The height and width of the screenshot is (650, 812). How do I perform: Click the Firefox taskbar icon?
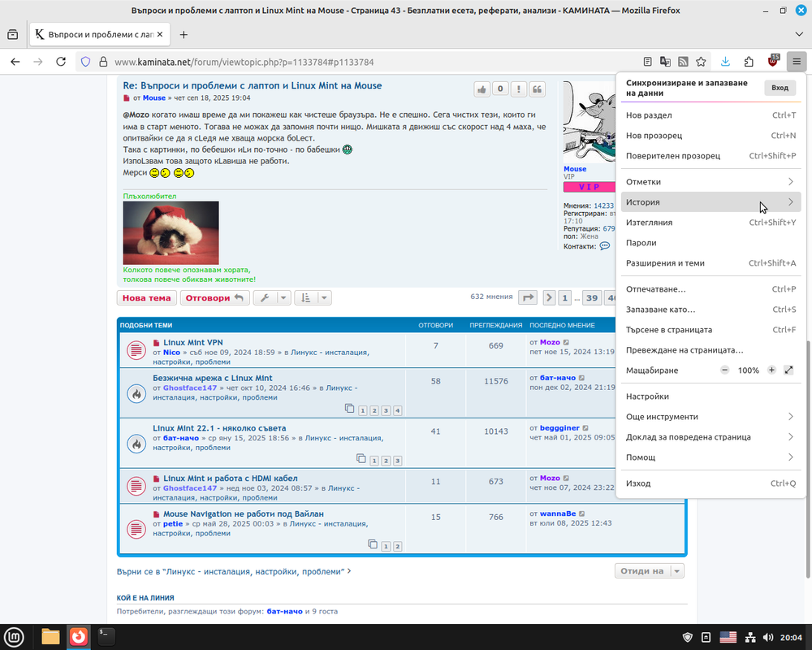point(79,637)
